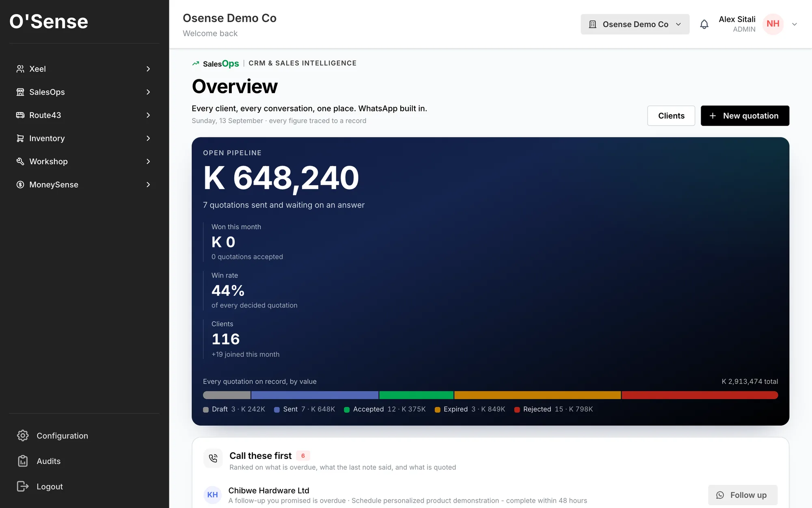Expand the Workshop menu chevron
The image size is (812, 508).
pyautogui.click(x=148, y=162)
